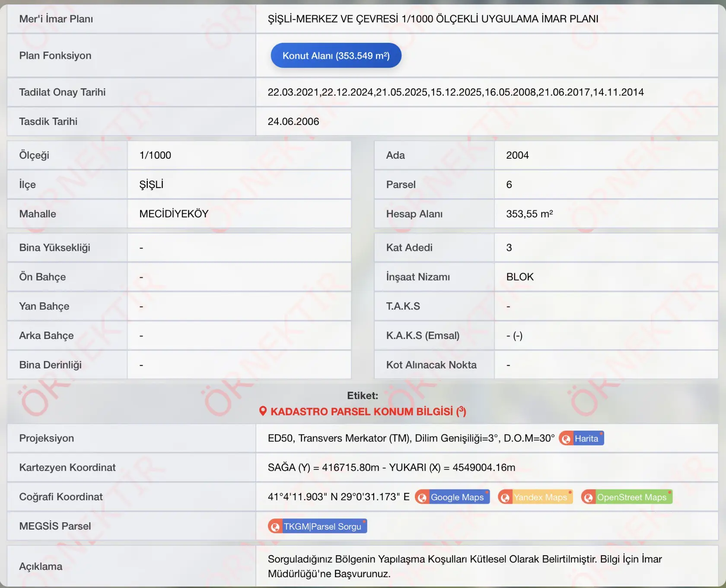The image size is (726, 588).
Task: Click the globe icon on Google Maps button
Action: coord(422,497)
